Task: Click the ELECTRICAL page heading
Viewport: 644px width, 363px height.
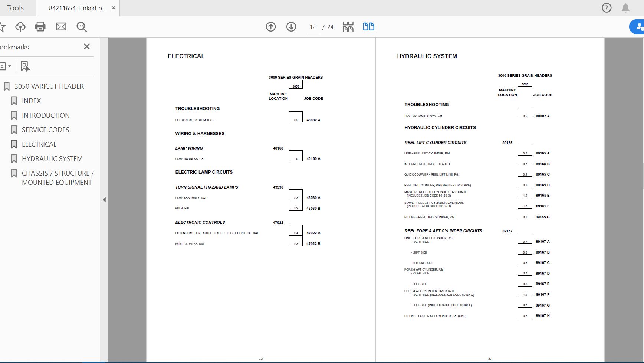Action: (x=186, y=56)
